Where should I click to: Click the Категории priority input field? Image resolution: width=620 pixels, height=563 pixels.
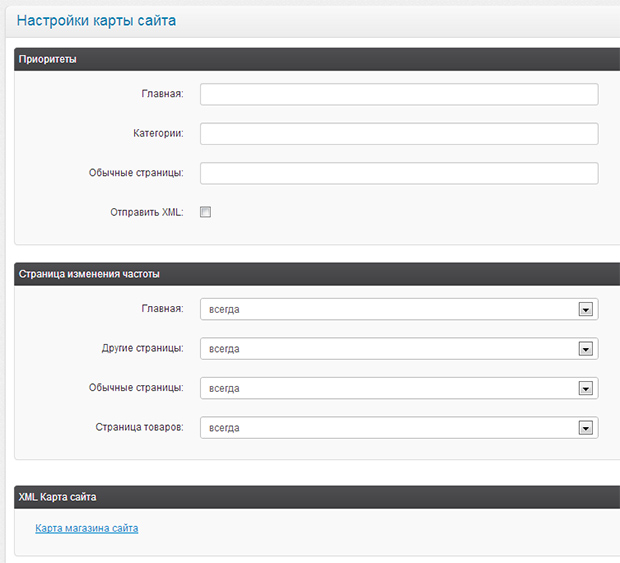tap(399, 134)
